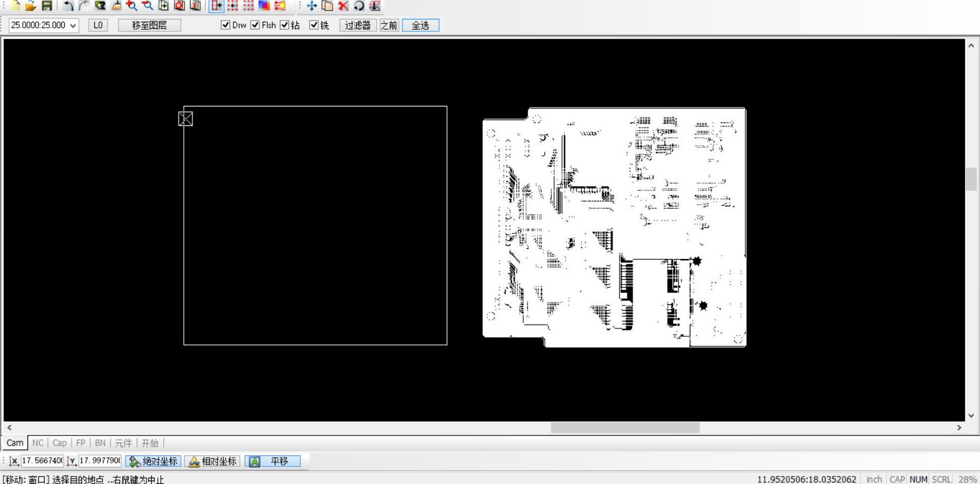Click the Save floppy disk icon
The image size is (980, 484).
coord(47,6)
